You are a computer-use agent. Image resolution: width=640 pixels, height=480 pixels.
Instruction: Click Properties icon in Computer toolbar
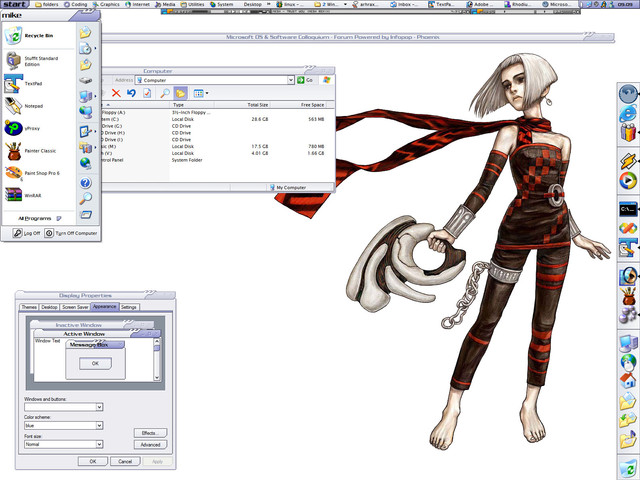tap(147, 93)
